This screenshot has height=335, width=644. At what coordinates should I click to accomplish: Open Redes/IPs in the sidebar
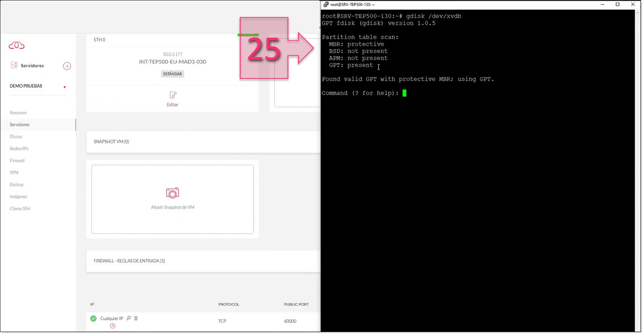tap(19, 149)
